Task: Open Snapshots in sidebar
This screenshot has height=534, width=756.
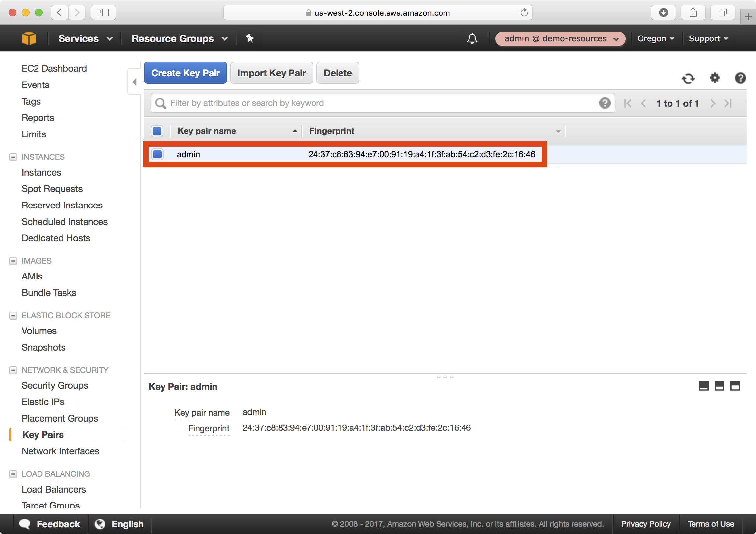Action: coord(44,348)
